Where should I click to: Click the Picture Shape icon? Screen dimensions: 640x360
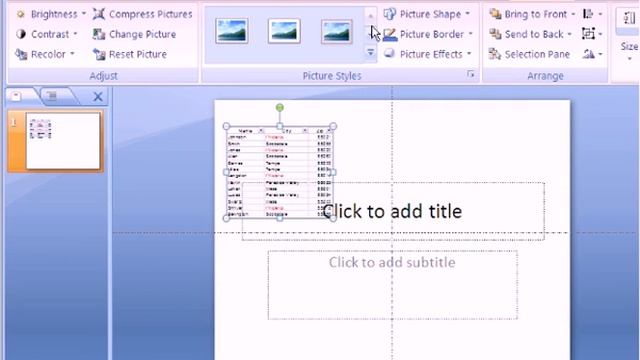click(x=389, y=14)
